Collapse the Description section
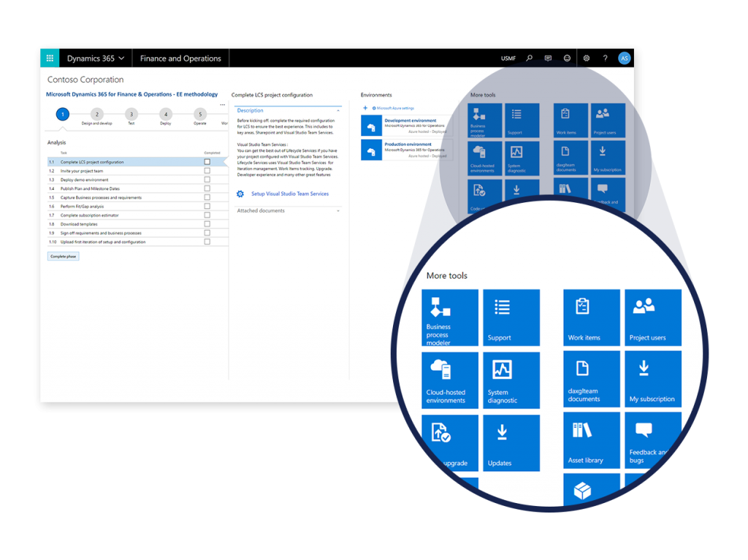Viewport: 748px width, 560px height. click(x=338, y=111)
